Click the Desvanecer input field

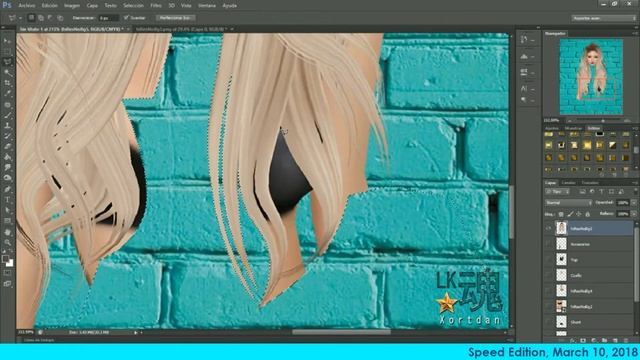108,18
